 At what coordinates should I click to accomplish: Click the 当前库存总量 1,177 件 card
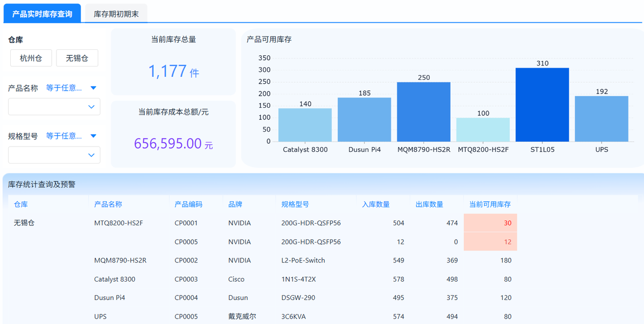[173, 62]
